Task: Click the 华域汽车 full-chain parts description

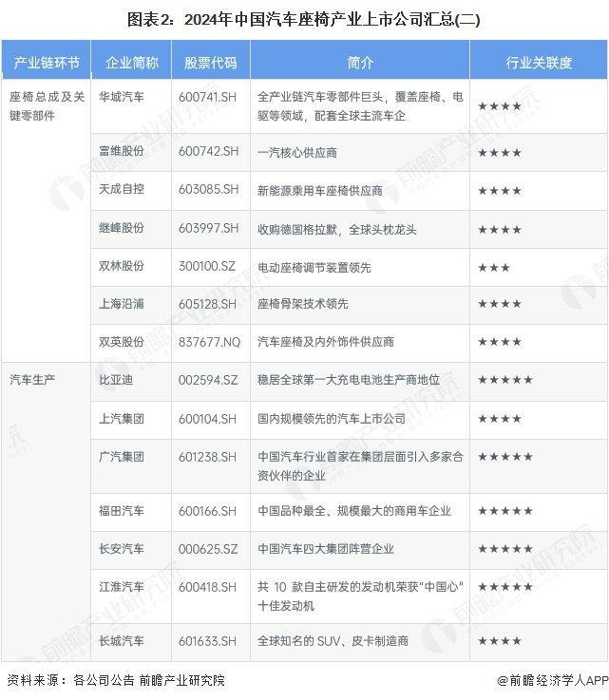Action: point(360,106)
